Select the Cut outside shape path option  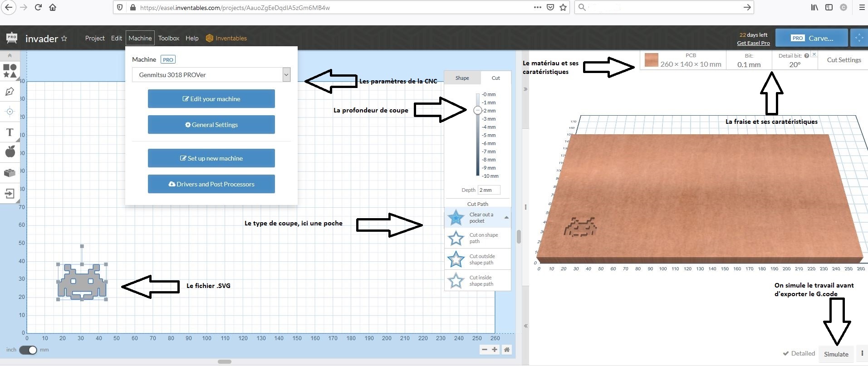pyautogui.click(x=477, y=259)
